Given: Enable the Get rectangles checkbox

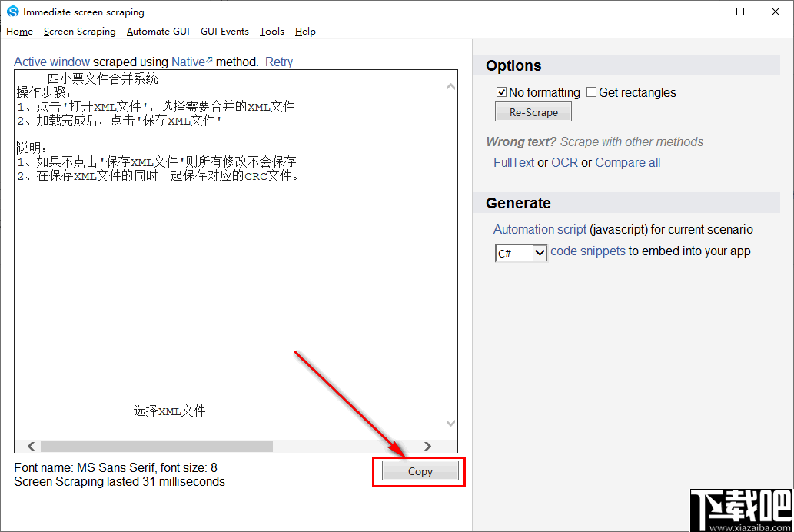Looking at the screenshot, I should click(x=591, y=91).
